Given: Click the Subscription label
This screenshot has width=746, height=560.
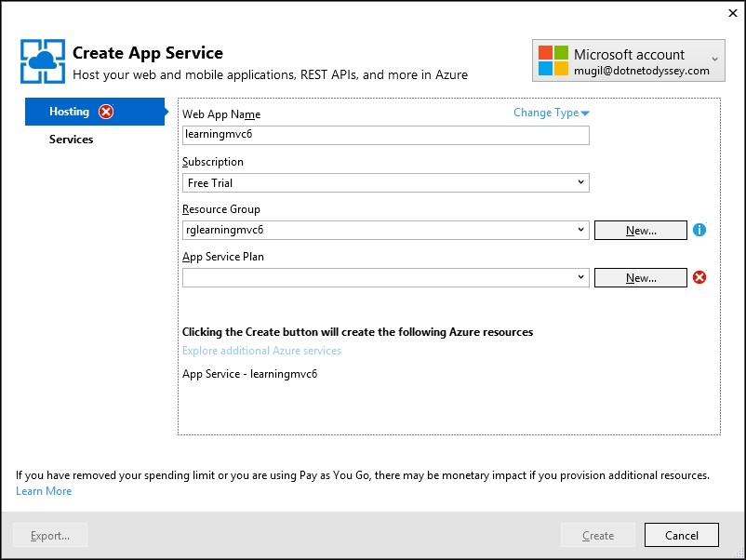Looking at the screenshot, I should tap(213, 162).
